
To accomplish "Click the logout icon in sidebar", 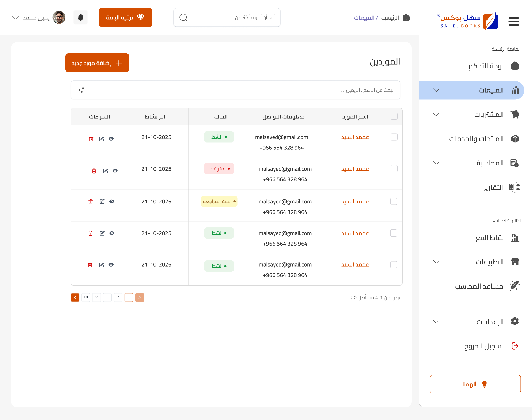I will 515,346.
